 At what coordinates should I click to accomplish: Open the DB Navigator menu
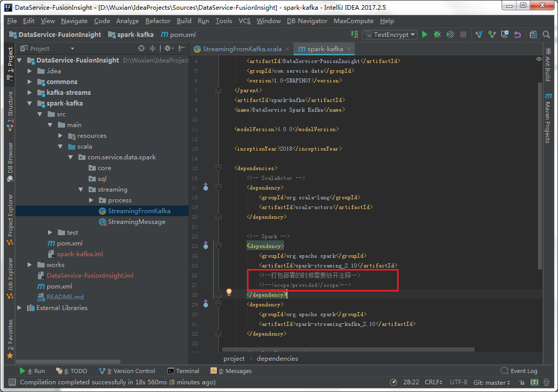click(307, 21)
